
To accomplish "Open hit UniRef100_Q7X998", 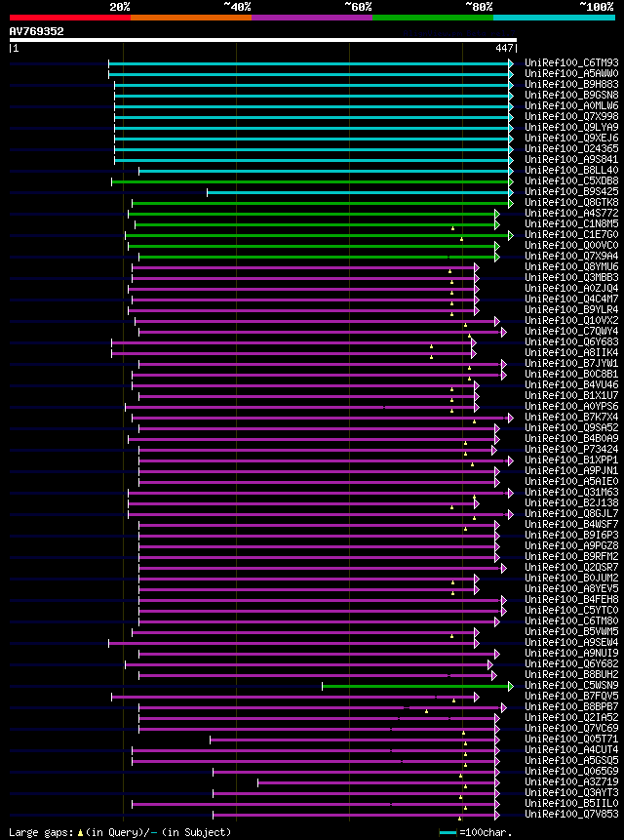I will point(571,117).
